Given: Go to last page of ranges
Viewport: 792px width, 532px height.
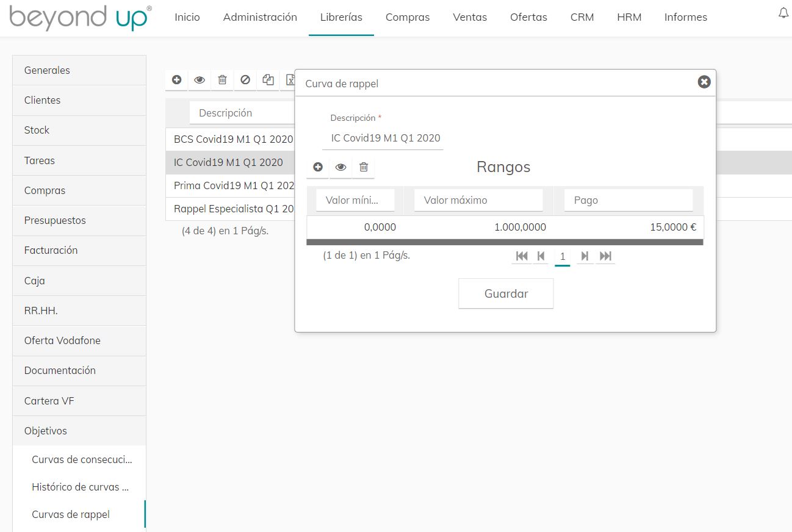Looking at the screenshot, I should tap(605, 256).
